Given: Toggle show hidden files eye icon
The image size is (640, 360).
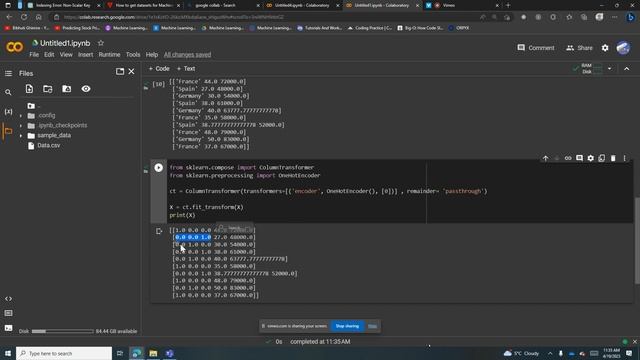Looking at the screenshot, I should click(86, 89).
